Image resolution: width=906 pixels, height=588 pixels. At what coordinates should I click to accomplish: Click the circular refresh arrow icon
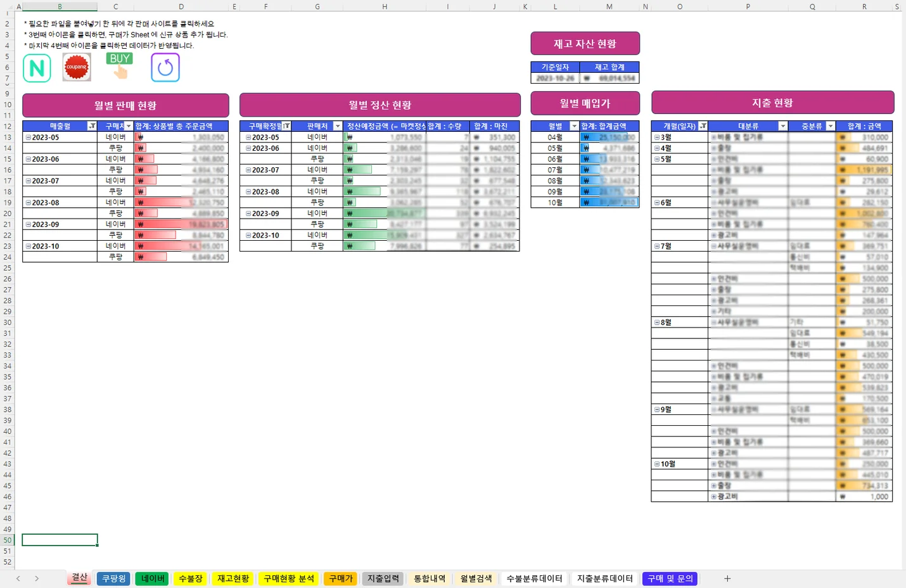[165, 67]
